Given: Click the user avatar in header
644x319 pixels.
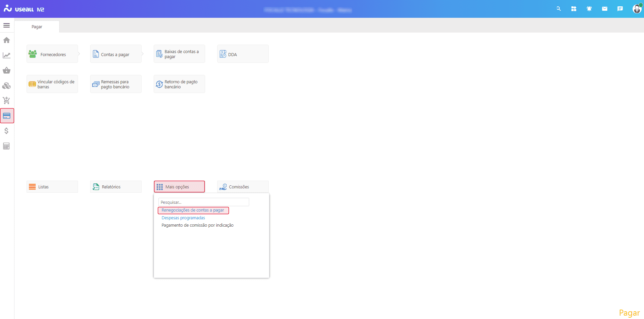Looking at the screenshot, I should [637, 9].
